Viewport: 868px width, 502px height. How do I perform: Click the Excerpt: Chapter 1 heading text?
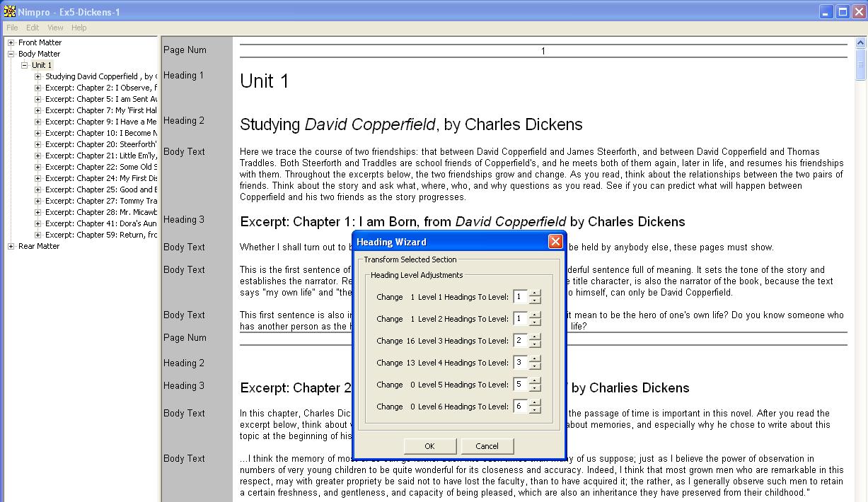point(463,222)
